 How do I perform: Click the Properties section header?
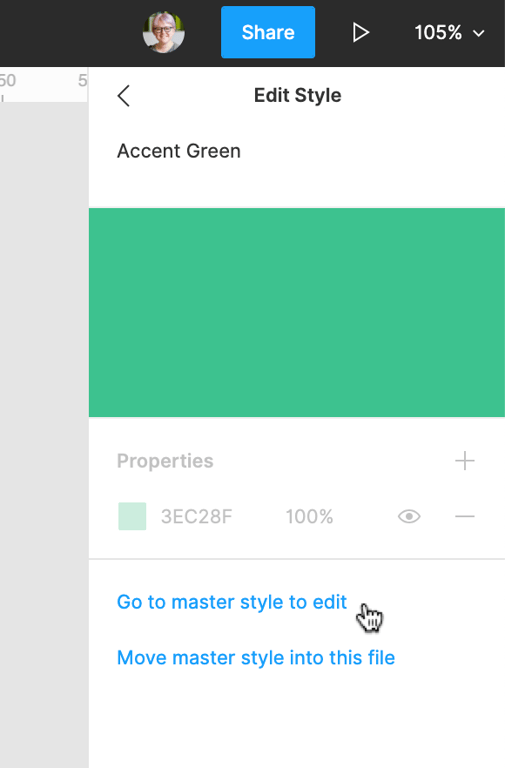click(x=165, y=461)
